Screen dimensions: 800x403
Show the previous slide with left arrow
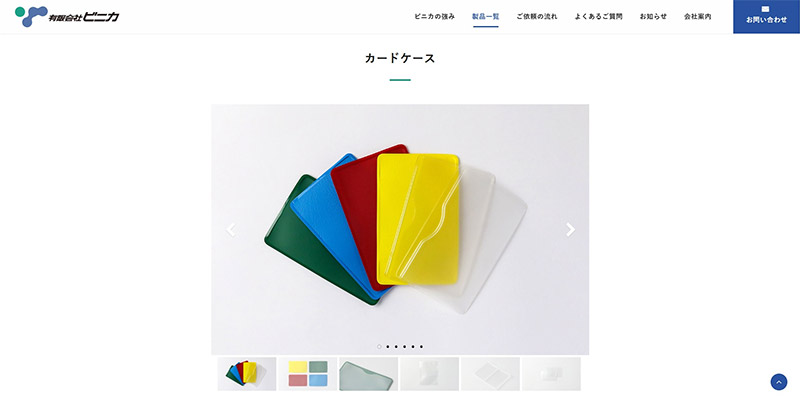[x=231, y=230]
